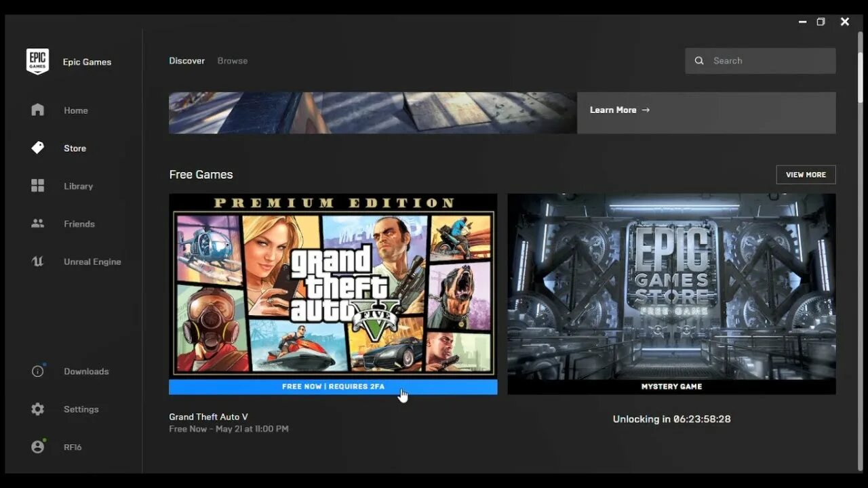Click the Epic Games title text

click(x=87, y=62)
